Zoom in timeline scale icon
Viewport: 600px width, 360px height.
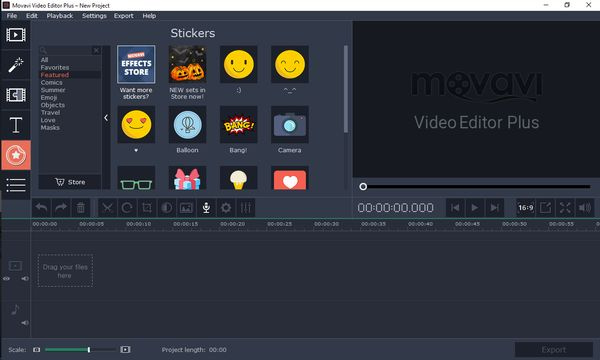coord(125,349)
